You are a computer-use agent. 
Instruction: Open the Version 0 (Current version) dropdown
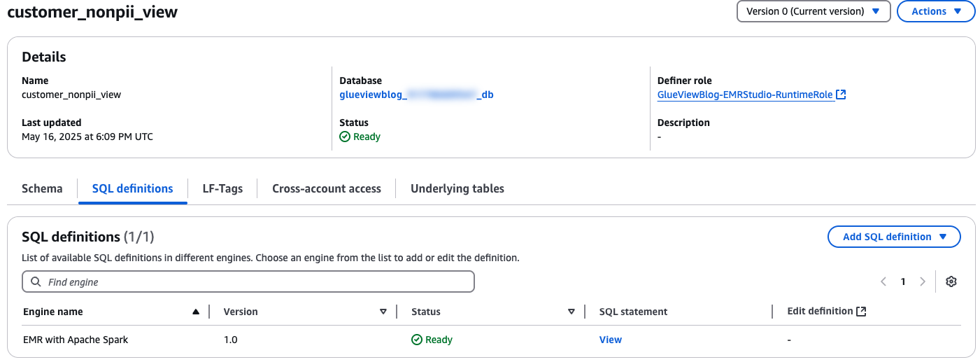click(x=813, y=11)
